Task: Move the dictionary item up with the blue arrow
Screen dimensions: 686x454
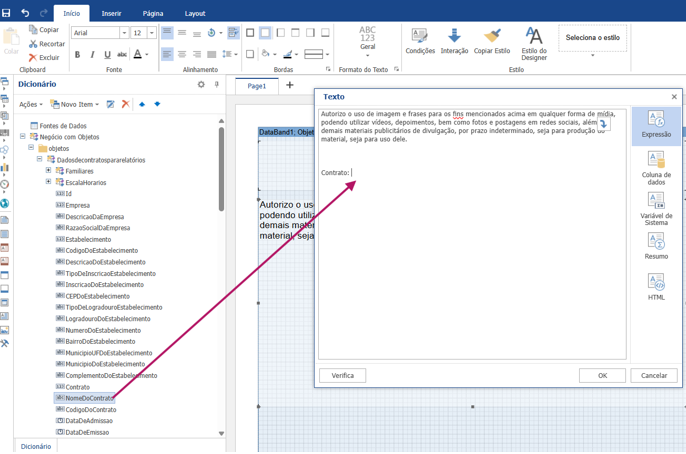Action: pos(142,104)
